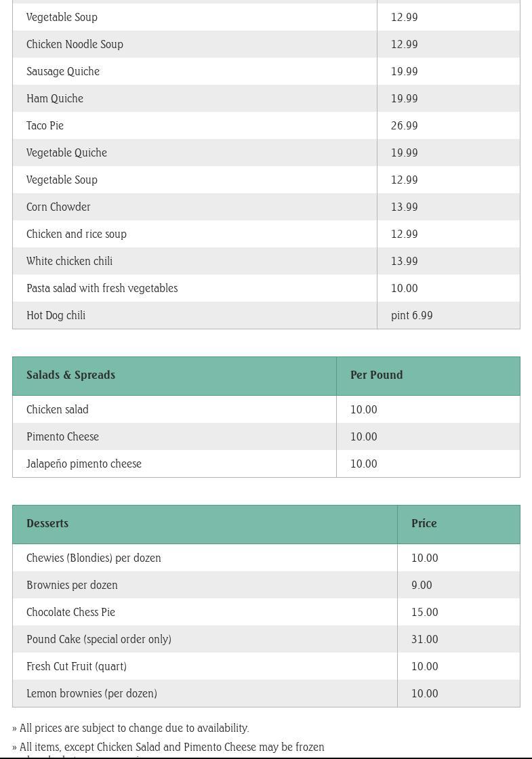Click the Chocolate Chess Pie item
Viewport: 532px width, 759px height.
coord(70,613)
